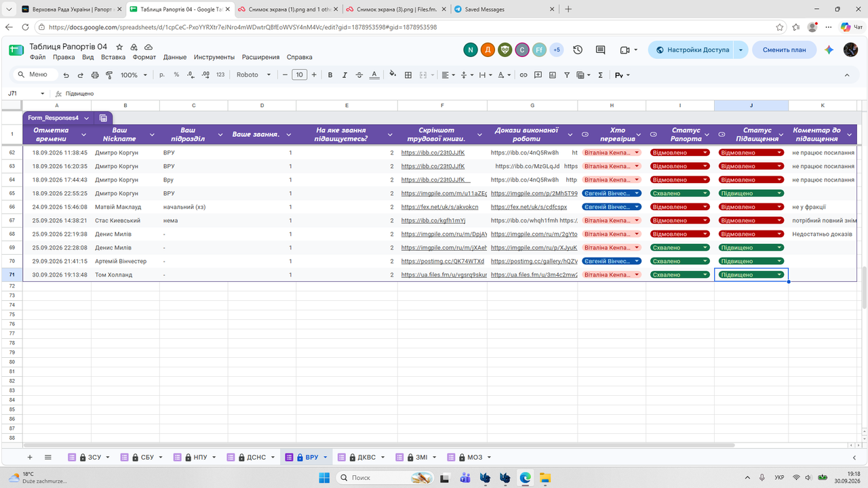
Task: Open status dropdown in selected cell J71
Action: [780, 274]
